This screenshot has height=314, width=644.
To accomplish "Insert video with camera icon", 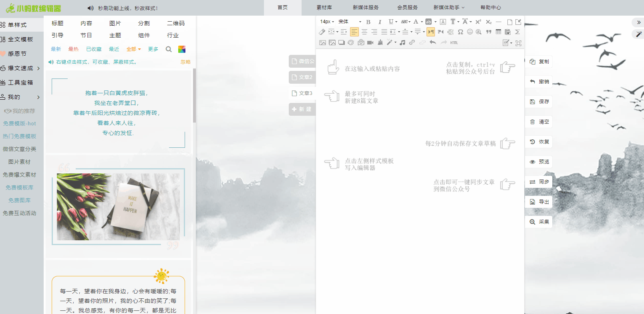I will pos(370,42).
